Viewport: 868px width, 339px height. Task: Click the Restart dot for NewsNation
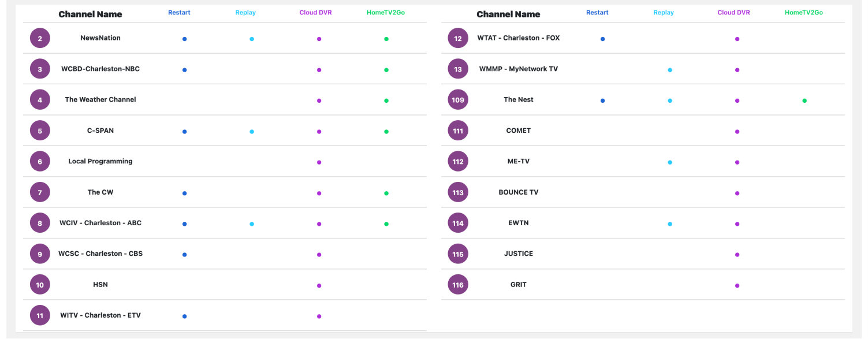pyautogui.click(x=185, y=39)
